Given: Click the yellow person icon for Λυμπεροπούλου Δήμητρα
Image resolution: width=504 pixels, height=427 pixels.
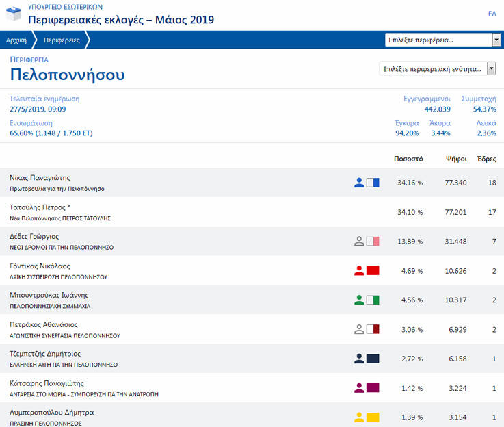Looking at the screenshot, I should click(x=359, y=417).
